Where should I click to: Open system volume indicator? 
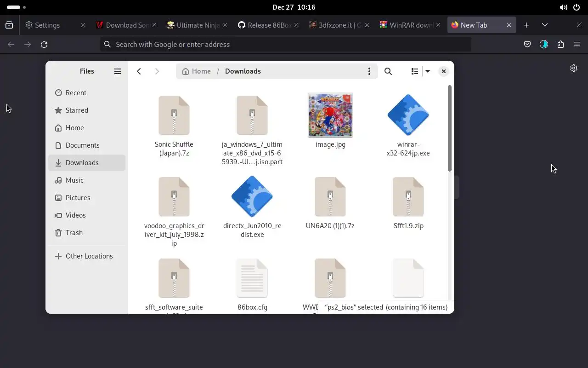(564, 7)
